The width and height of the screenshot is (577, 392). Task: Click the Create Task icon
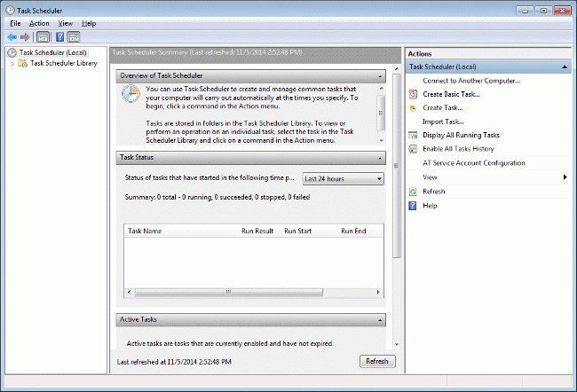click(413, 108)
